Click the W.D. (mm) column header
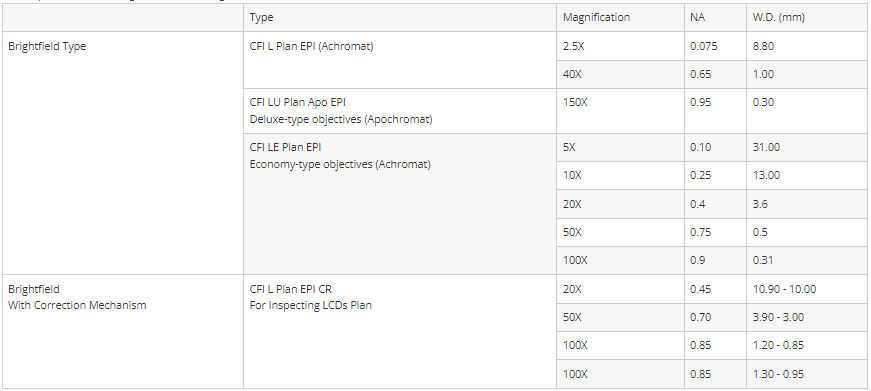 point(807,18)
